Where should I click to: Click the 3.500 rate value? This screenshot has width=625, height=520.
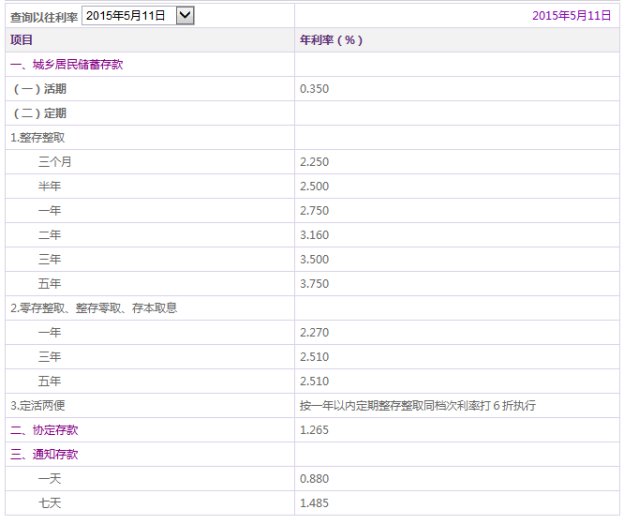click(x=314, y=259)
